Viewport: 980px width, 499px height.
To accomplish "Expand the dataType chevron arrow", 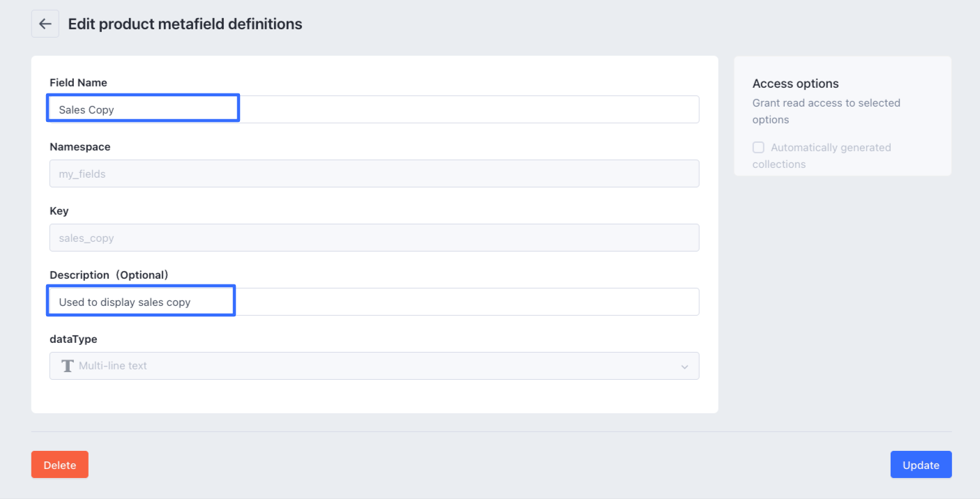I will [684, 367].
